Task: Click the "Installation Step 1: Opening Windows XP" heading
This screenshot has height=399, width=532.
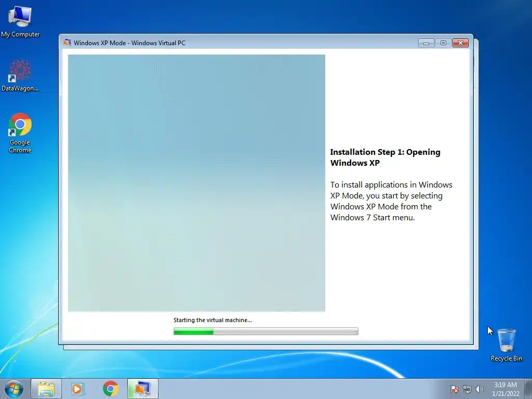Action: click(x=385, y=157)
